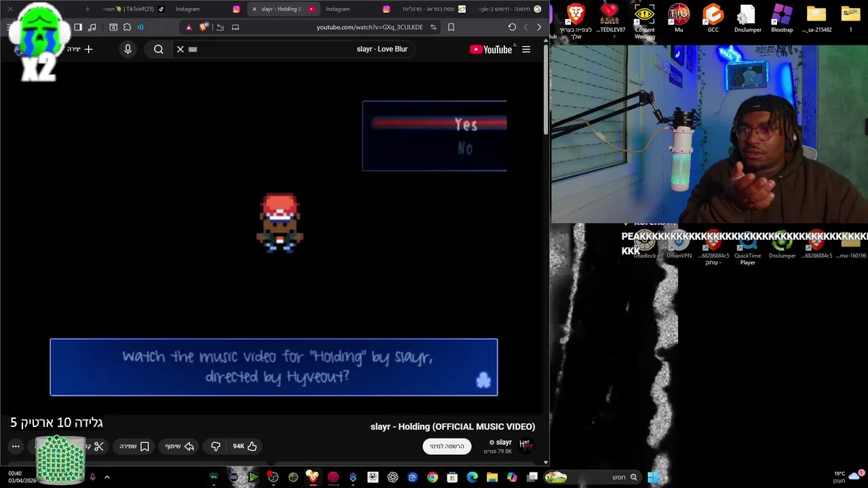868x488 pixels.
Task: Open Microsoft Store from taskbar
Action: click(452, 477)
